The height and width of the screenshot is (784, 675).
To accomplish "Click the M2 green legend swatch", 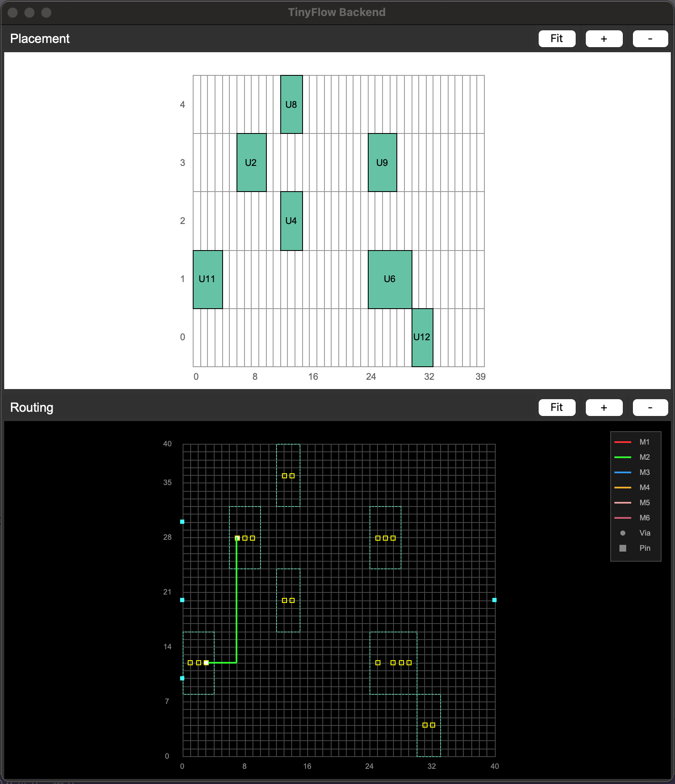I will point(622,457).
